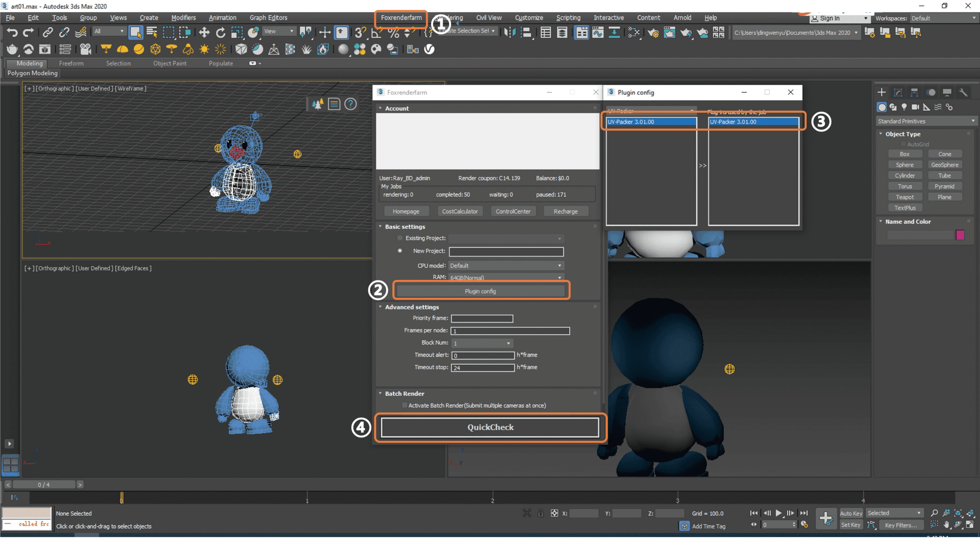Open the Foxrenderfarm menu
This screenshot has width=980, height=538.
pos(401,17)
